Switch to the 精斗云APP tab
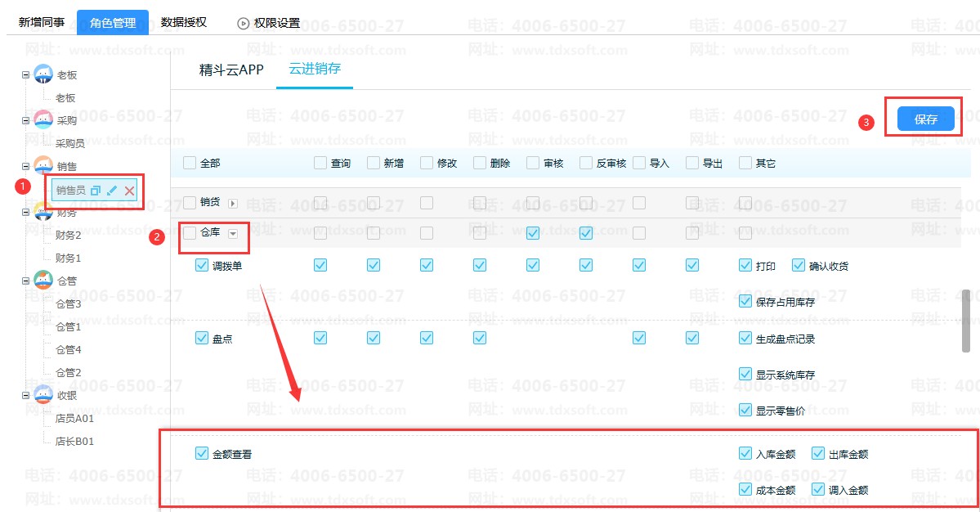Viewport: 980px width, 512px height. point(231,70)
